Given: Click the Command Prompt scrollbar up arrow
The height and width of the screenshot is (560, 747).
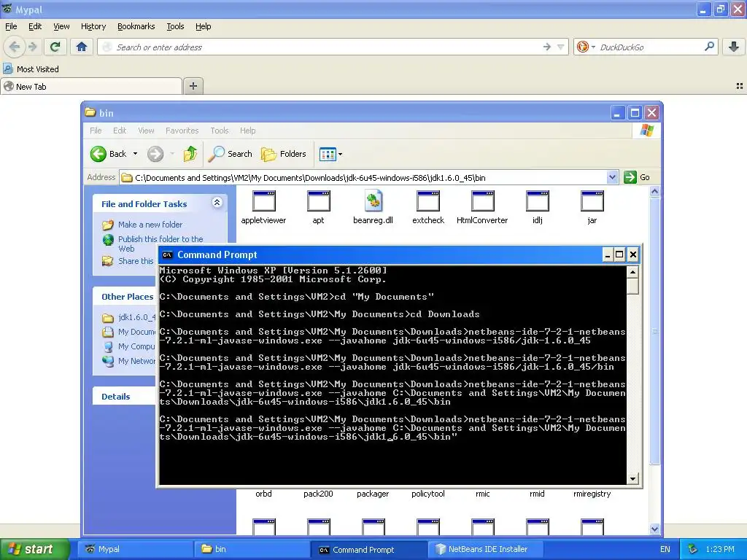Looking at the screenshot, I should (632, 273).
